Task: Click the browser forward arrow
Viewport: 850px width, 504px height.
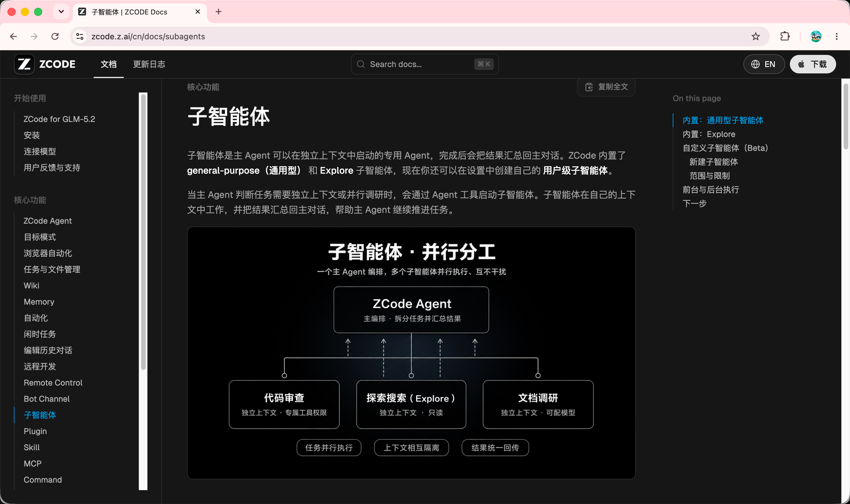Action: click(x=34, y=36)
